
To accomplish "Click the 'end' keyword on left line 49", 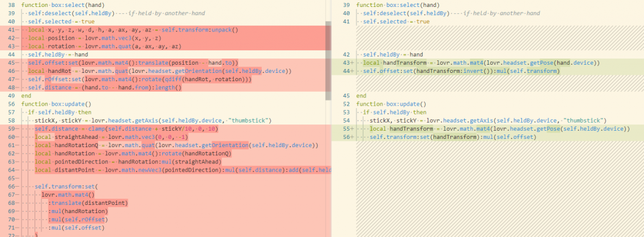I will 26,96.
